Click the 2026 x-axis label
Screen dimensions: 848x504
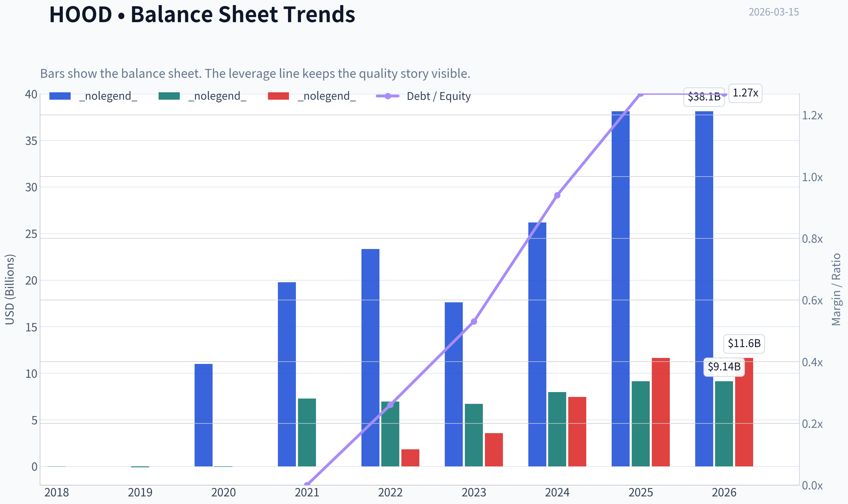724,492
